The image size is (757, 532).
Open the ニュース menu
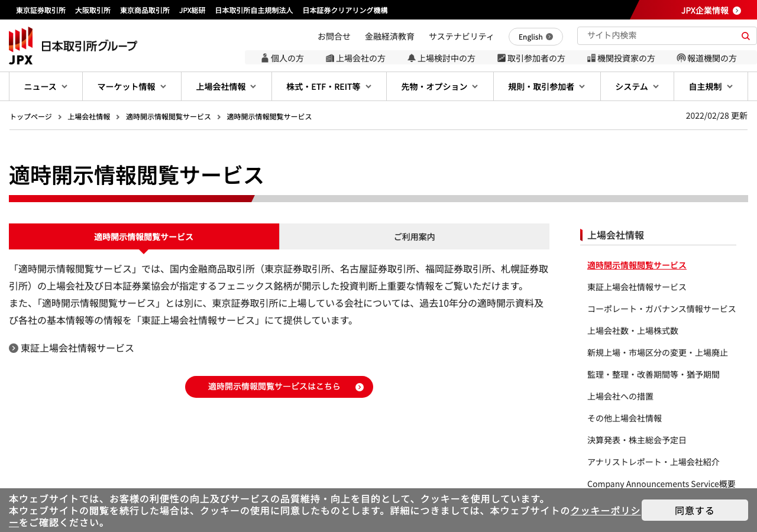[x=46, y=86]
